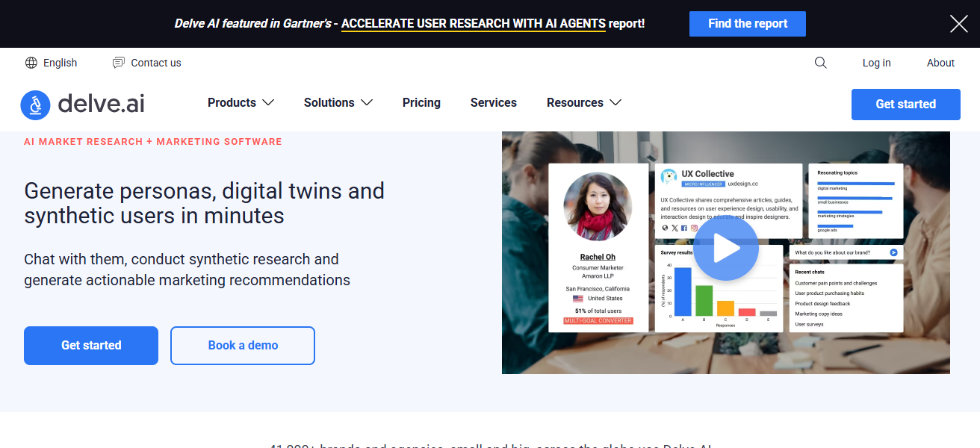Viewport: 980px width, 448px height.
Task: Click the United States flag icon
Action: [x=578, y=299]
